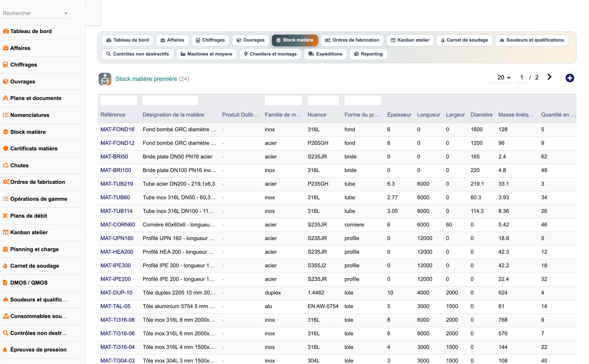Click the Stock matière première module icon
Viewport: 589px width, 364px height.
105,79
